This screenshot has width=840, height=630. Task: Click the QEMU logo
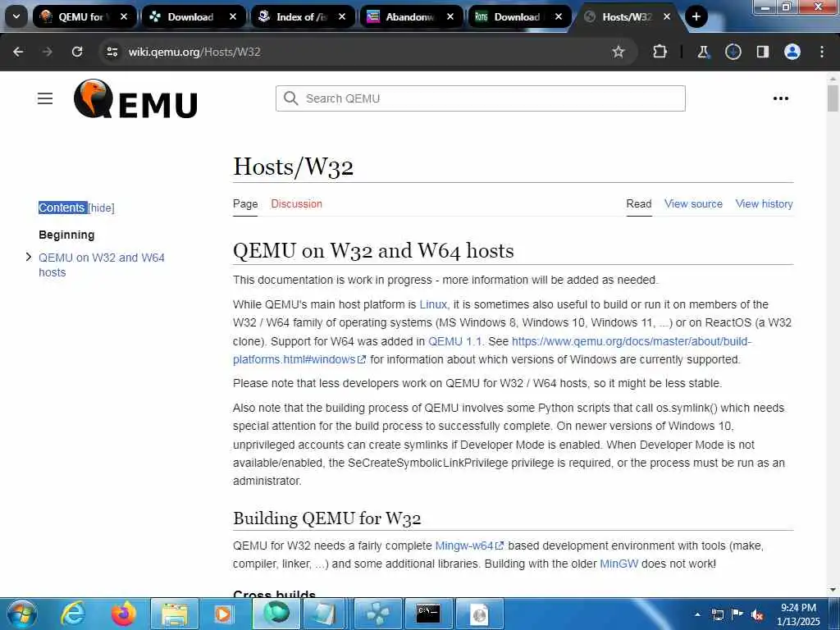click(x=135, y=98)
